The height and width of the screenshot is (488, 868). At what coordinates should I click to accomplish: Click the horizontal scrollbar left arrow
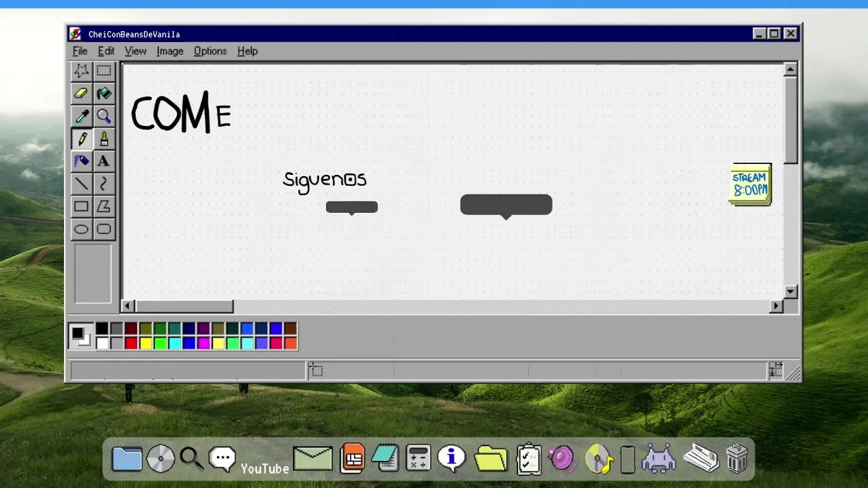pyautogui.click(x=128, y=306)
